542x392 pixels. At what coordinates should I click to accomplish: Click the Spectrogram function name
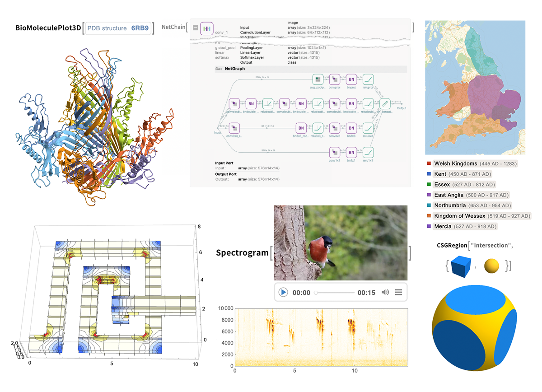point(242,252)
